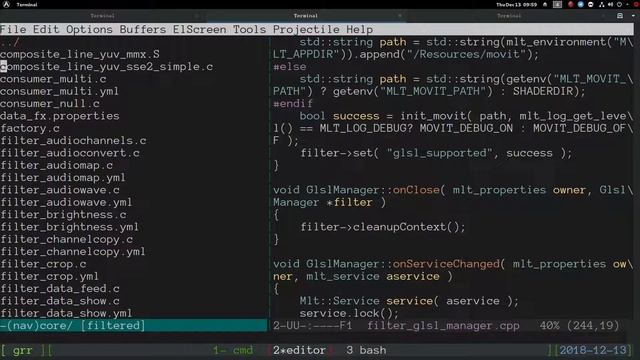Image resolution: width=640 pixels, height=360 pixels.
Task: Open filter_crop.yml file
Action: click(49, 276)
